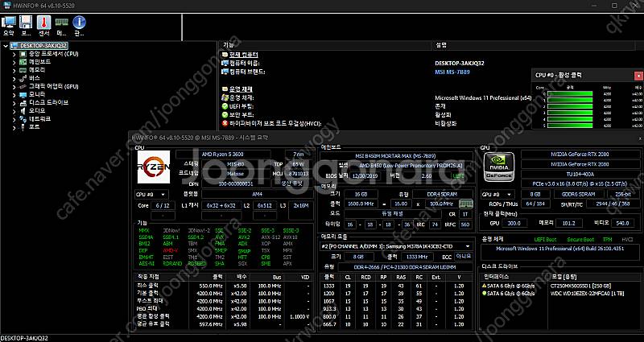This screenshot has height=342, width=644.
Task: Close the system summary (시스템 요약) window
Action: (x=640, y=138)
